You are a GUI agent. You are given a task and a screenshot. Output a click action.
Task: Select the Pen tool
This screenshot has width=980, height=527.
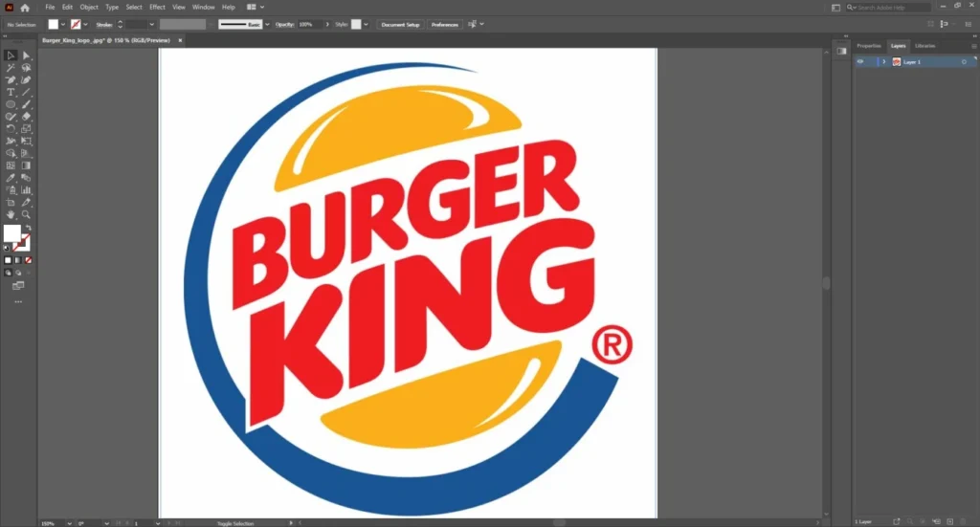click(x=11, y=80)
